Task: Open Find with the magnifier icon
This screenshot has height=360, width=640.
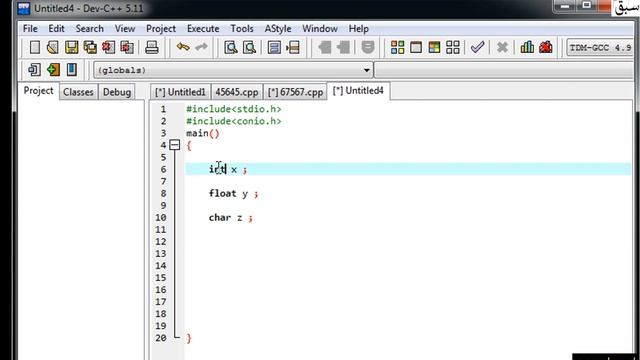Action: (231, 47)
